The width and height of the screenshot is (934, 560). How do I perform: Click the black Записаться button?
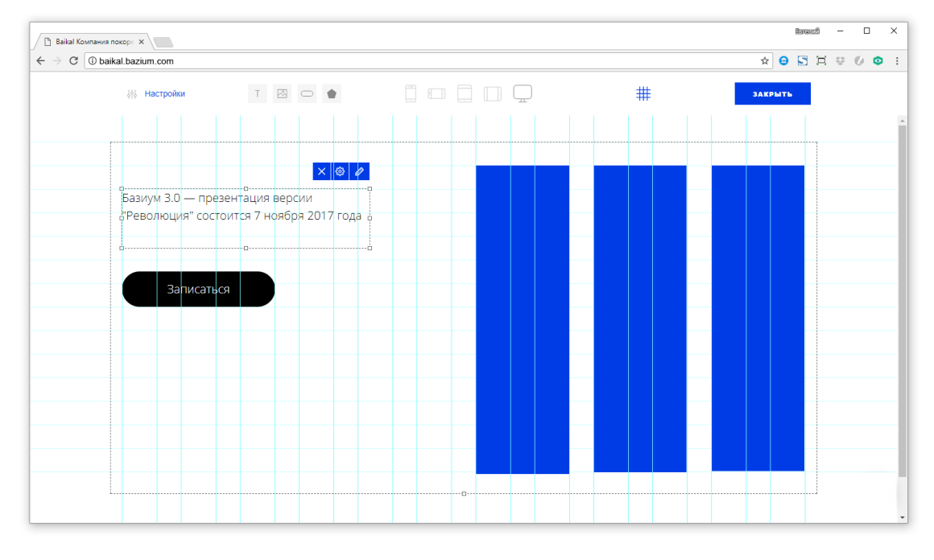click(x=198, y=289)
